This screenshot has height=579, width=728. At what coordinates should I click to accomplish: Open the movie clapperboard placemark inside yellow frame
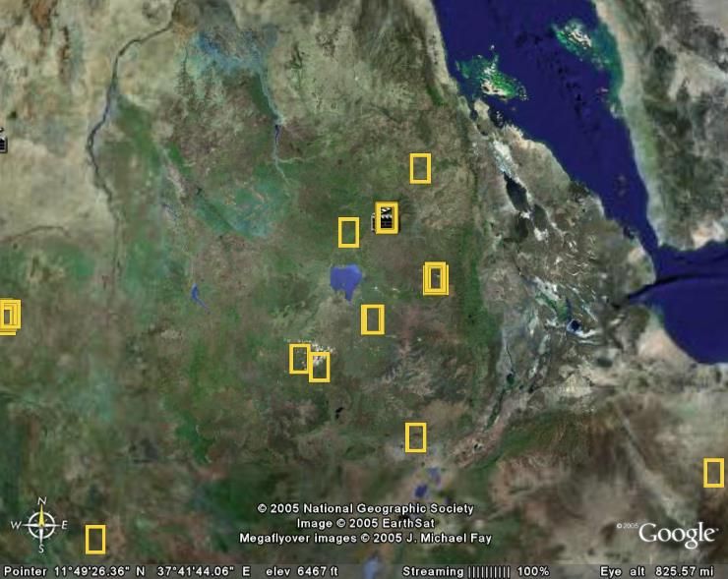coord(387,217)
